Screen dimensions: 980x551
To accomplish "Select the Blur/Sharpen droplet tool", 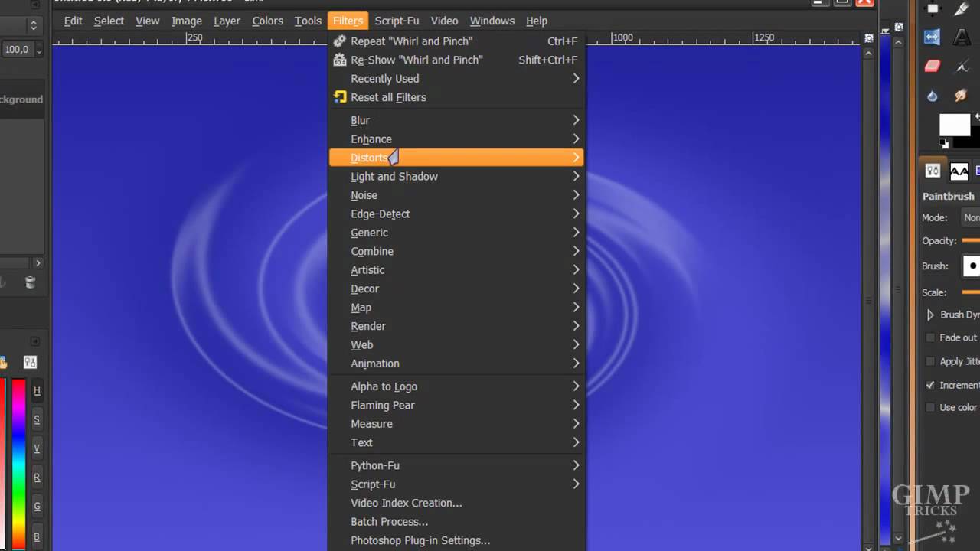I will click(x=932, y=96).
